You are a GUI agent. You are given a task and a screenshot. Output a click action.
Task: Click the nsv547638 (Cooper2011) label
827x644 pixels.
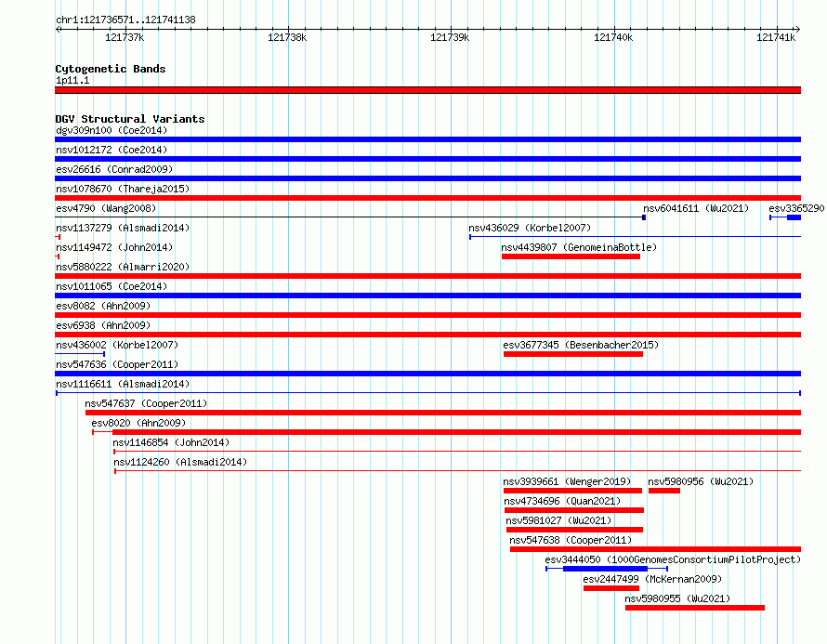(571, 540)
